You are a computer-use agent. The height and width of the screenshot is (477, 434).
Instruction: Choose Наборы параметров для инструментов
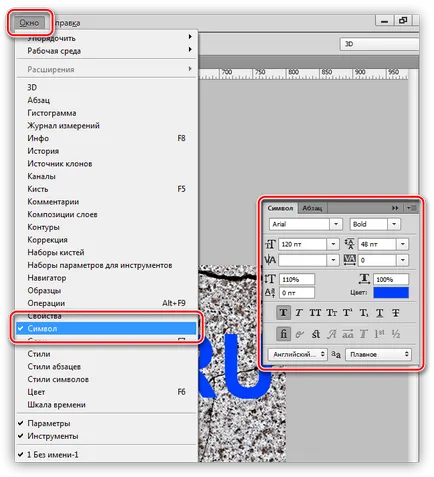coord(106,265)
